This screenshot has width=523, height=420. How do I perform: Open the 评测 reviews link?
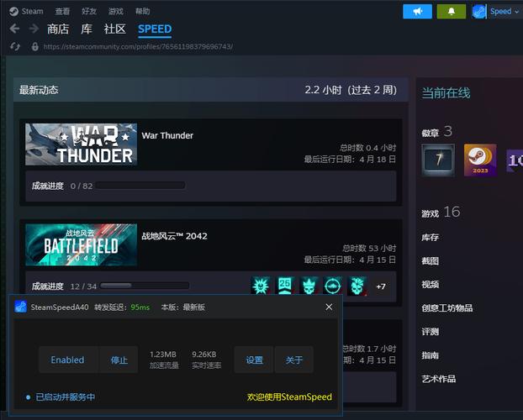431,332
